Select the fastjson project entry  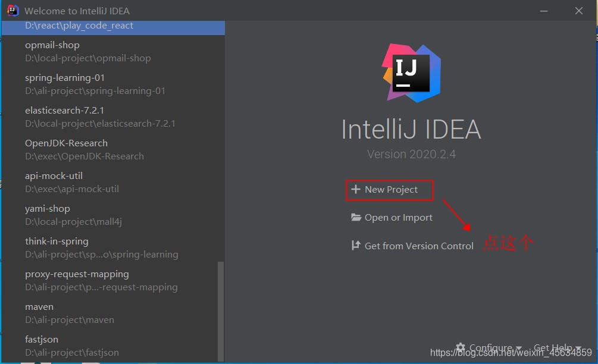click(x=113, y=346)
